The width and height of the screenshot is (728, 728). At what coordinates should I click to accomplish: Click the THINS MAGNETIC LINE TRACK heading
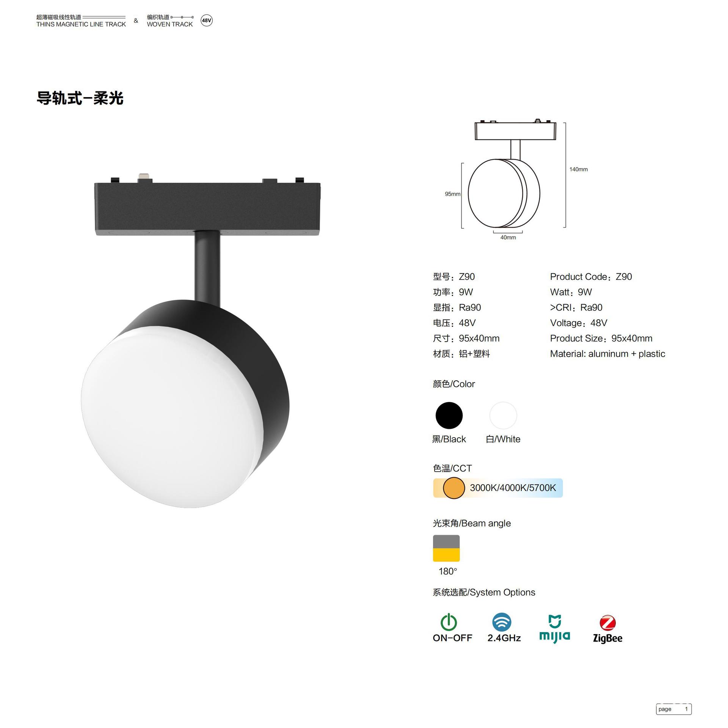coord(81,24)
